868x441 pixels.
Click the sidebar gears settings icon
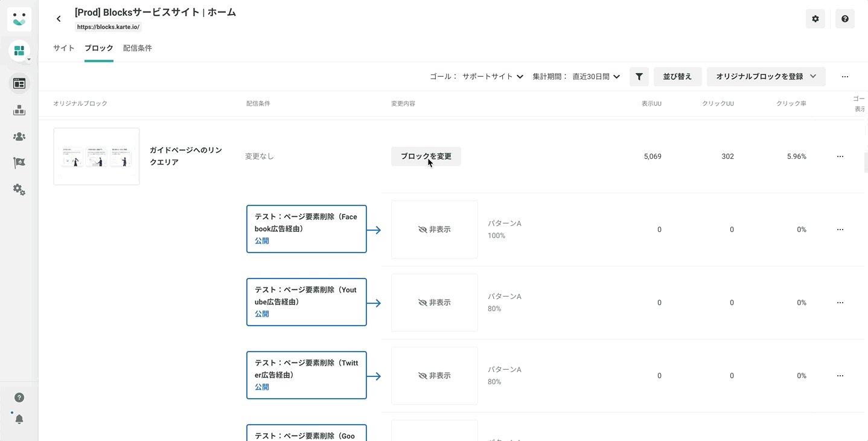[x=19, y=189]
